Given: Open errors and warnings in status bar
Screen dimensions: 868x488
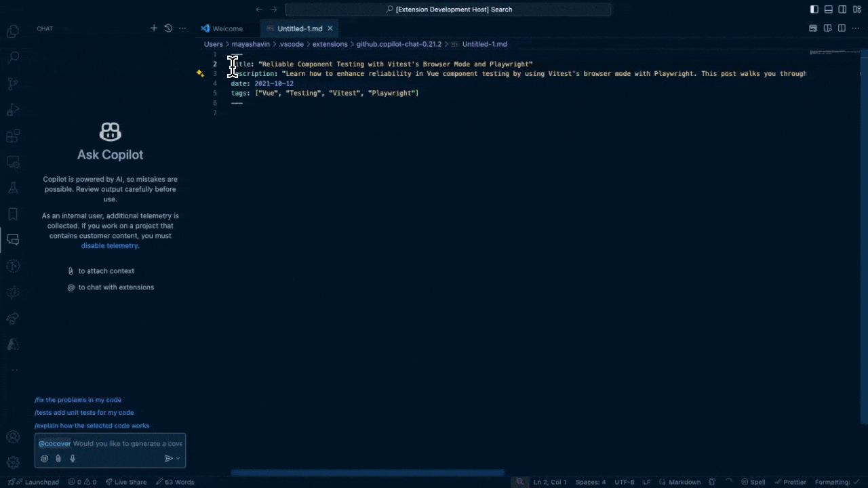Looking at the screenshot, I should [82, 482].
